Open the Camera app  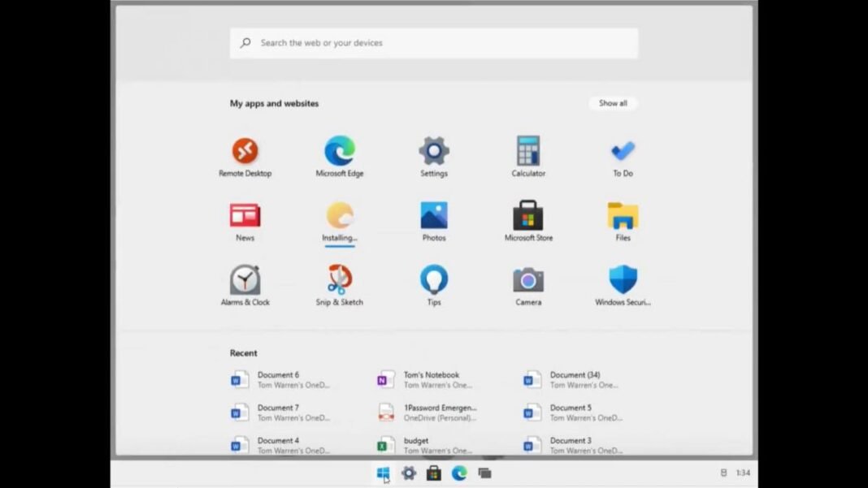coord(527,281)
